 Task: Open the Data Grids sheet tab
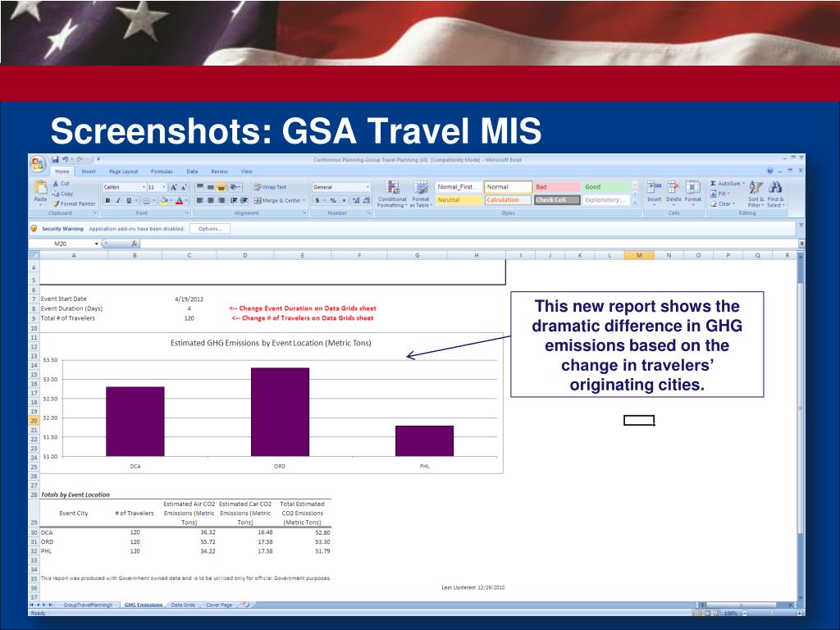point(183,605)
